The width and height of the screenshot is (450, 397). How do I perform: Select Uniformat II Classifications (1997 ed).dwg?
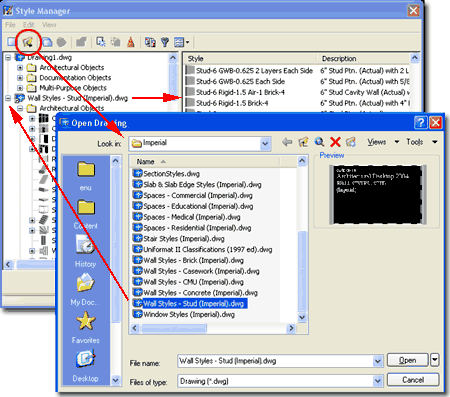click(x=202, y=249)
